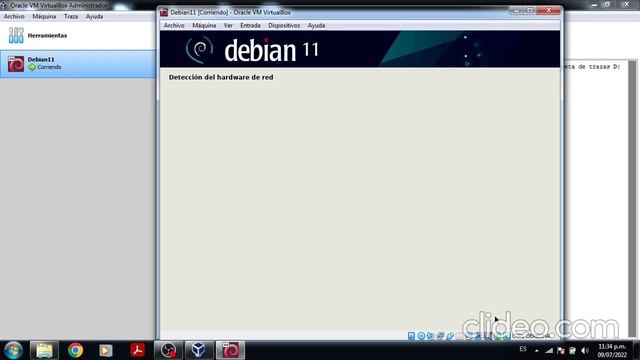Open the Windows Start menu
Image resolution: width=640 pixels, height=360 pixels.
coord(13,350)
